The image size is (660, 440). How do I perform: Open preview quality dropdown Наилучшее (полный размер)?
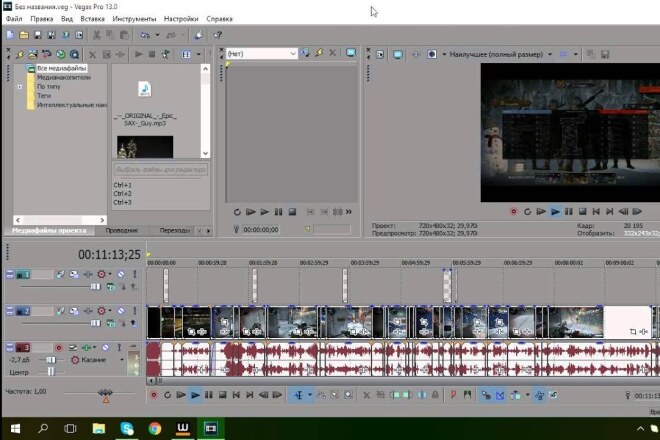[x=501, y=54]
